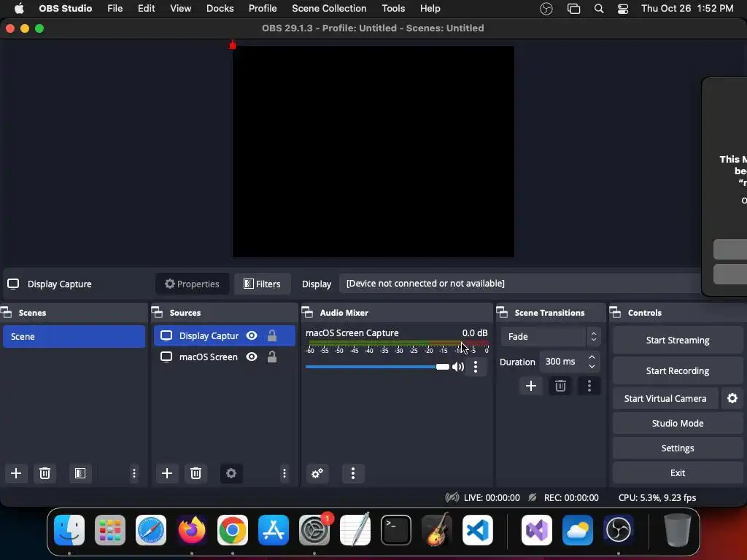Open transition properties three dots
This screenshot has width=747, height=560.
[589, 386]
